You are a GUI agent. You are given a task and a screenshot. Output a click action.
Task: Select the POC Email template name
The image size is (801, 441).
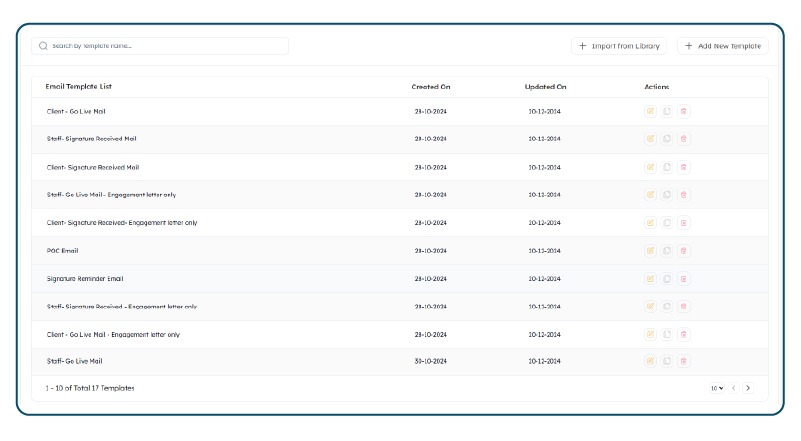[62, 251]
